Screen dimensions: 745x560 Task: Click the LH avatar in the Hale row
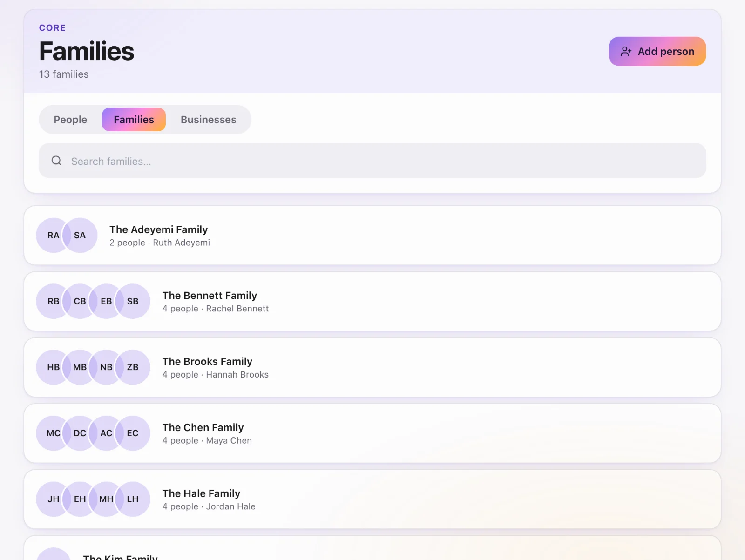(x=133, y=499)
